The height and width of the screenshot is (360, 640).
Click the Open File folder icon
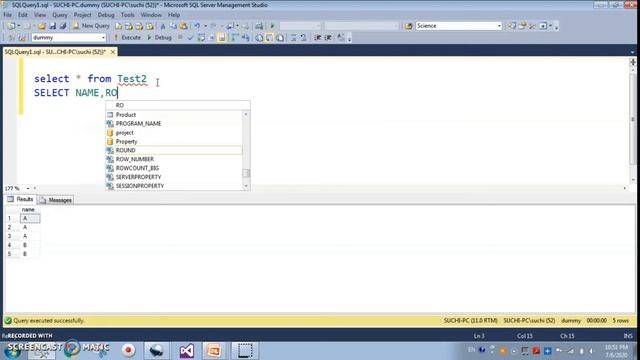click(42, 26)
